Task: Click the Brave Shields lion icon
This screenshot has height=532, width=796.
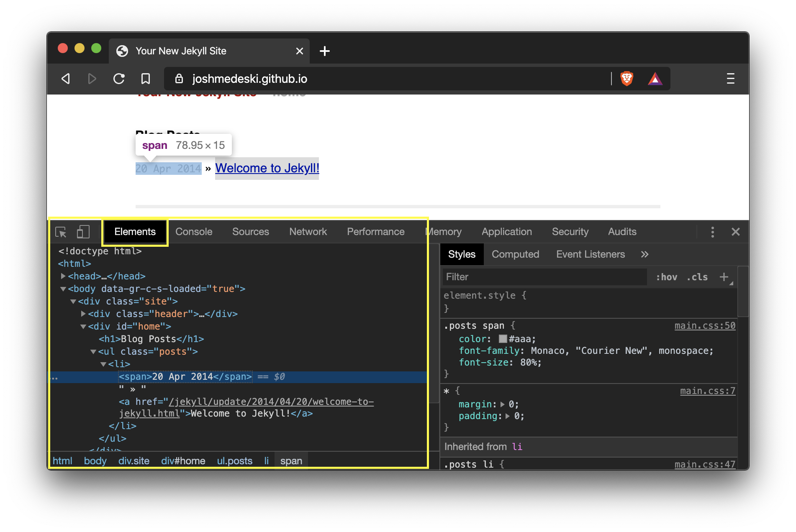Action: (x=627, y=79)
